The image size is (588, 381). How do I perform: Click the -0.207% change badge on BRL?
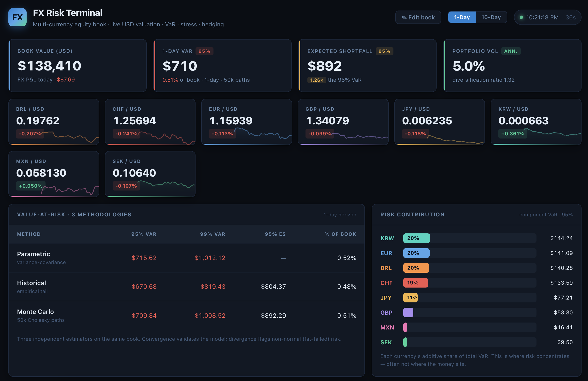[30, 134]
